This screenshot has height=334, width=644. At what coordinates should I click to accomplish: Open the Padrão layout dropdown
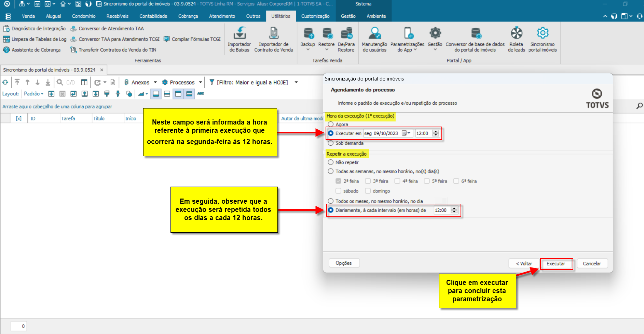tap(33, 94)
